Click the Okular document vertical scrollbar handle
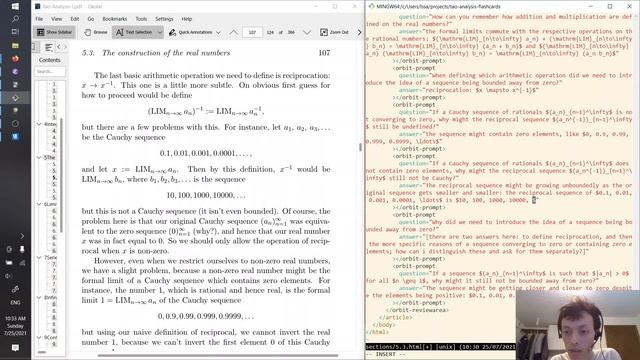 [360, 147]
